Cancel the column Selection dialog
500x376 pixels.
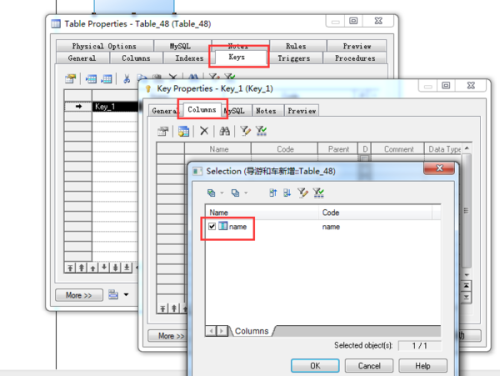pyautogui.click(x=369, y=366)
